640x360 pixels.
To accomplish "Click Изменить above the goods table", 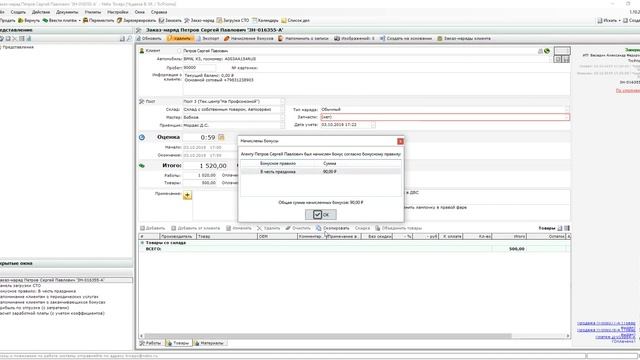I will click(239, 228).
